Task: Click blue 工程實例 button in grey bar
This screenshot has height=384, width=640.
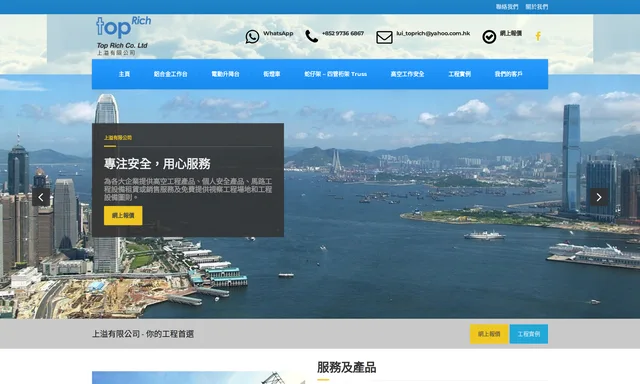Action: point(529,334)
